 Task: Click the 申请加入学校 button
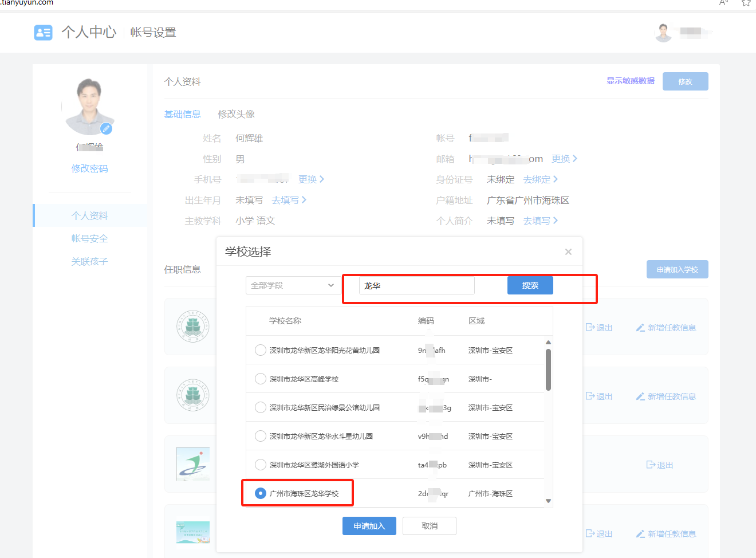pos(678,269)
